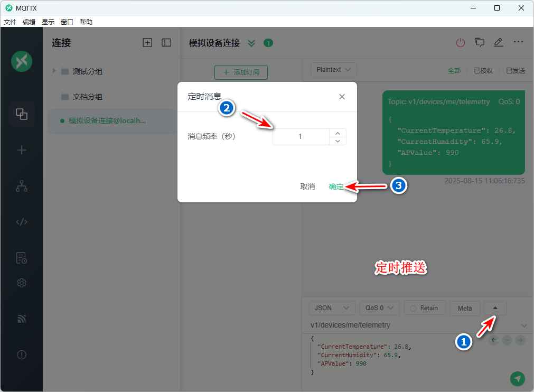Click the disconnect power icon
Screen dimensions: 534x392
tap(461, 43)
